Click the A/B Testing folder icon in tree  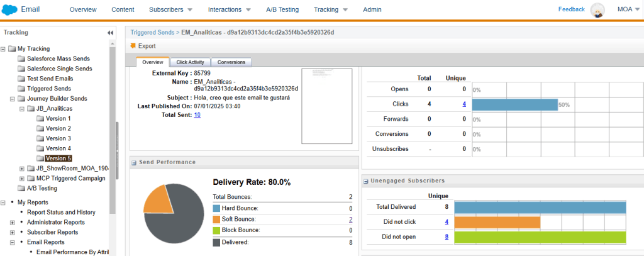[x=21, y=188]
